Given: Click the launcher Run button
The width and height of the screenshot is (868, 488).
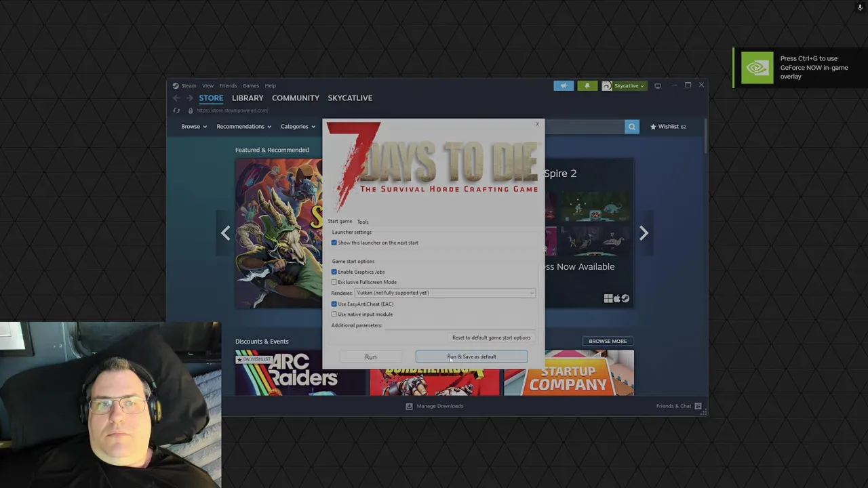Looking at the screenshot, I should point(370,357).
